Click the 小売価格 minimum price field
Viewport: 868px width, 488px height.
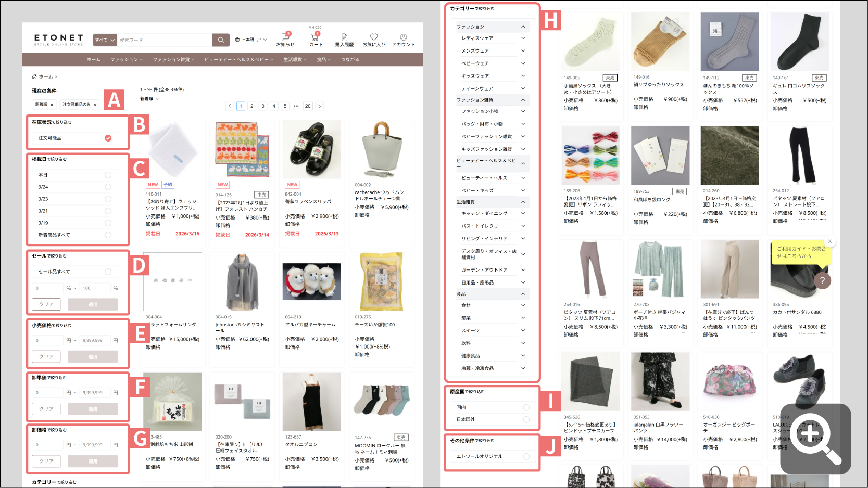(48, 340)
